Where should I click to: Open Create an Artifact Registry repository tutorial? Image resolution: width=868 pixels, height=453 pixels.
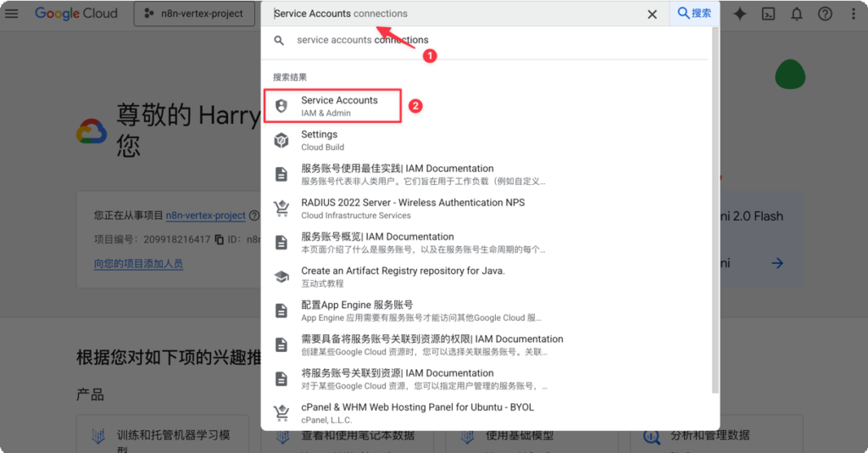pos(403,277)
